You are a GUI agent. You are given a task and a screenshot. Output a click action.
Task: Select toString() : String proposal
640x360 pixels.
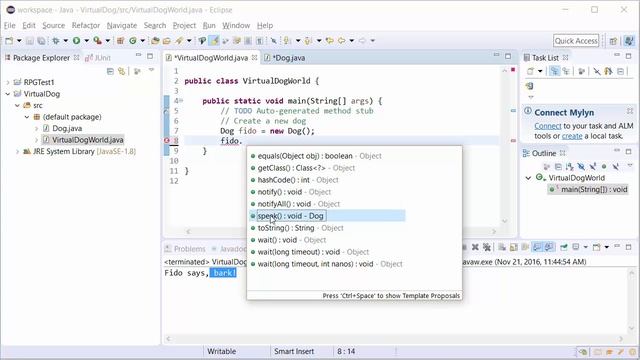click(300, 228)
